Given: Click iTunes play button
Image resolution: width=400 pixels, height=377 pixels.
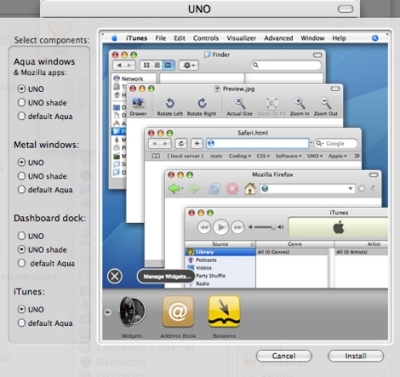Looking at the screenshot, I should [x=221, y=227].
